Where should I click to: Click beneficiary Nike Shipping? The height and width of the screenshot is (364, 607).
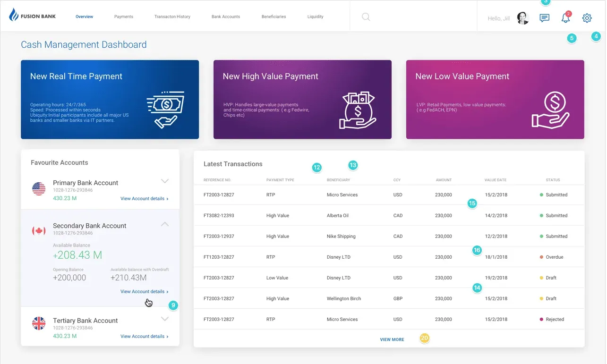point(341,237)
